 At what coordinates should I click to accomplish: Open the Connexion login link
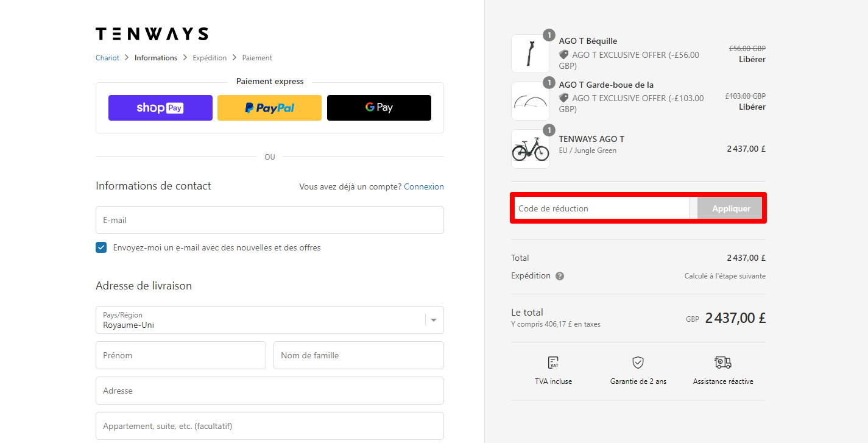point(424,187)
